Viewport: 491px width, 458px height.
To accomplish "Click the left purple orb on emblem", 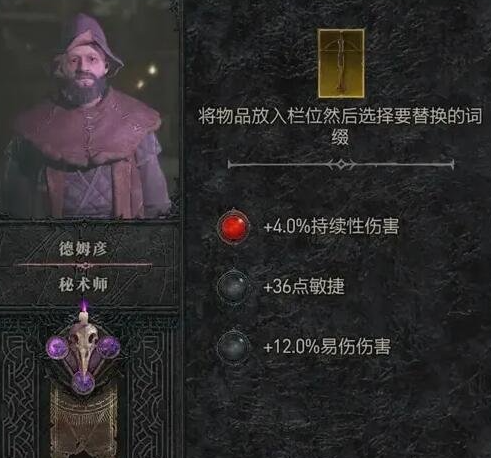I will (x=58, y=347).
